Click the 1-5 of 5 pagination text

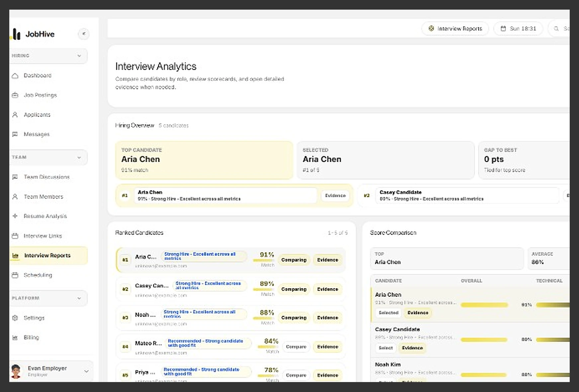[x=338, y=233]
